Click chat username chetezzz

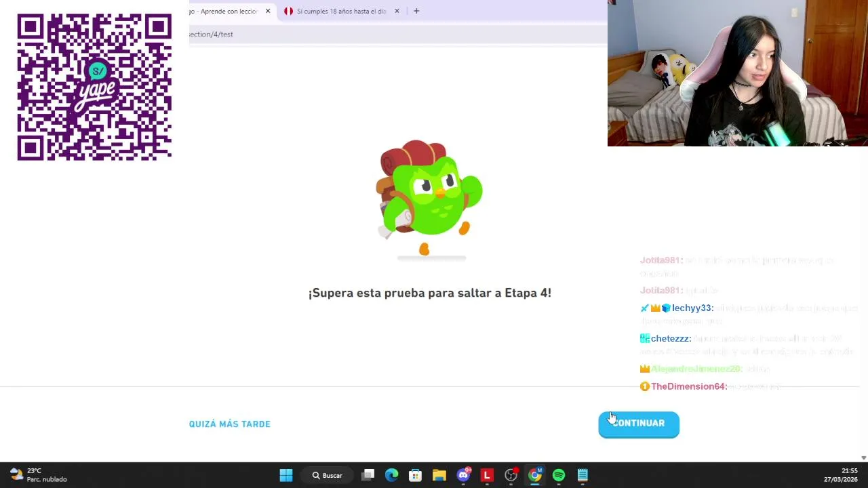[x=671, y=338]
